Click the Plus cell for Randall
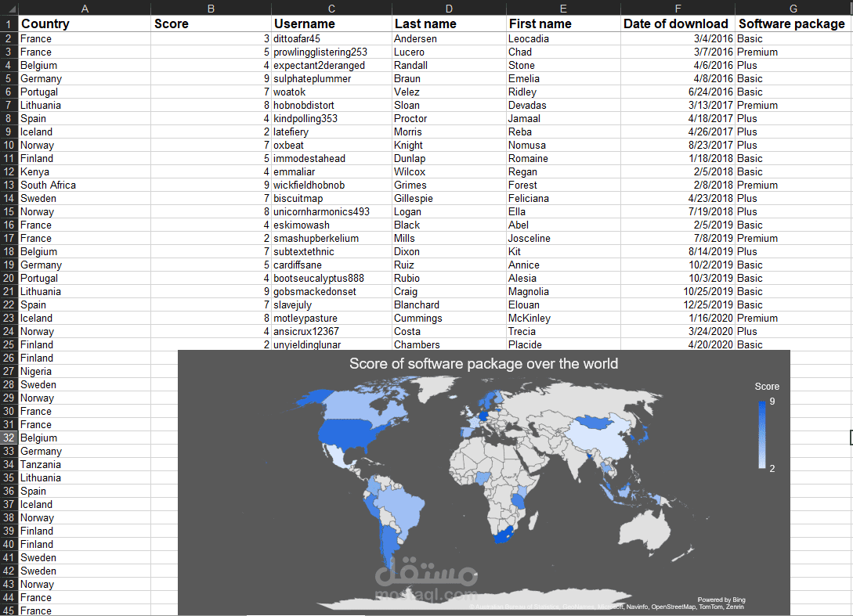853x616 pixels. 793,65
